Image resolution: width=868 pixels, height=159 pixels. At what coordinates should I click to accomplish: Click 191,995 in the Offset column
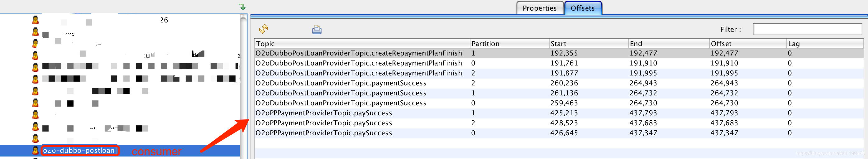coord(724,73)
